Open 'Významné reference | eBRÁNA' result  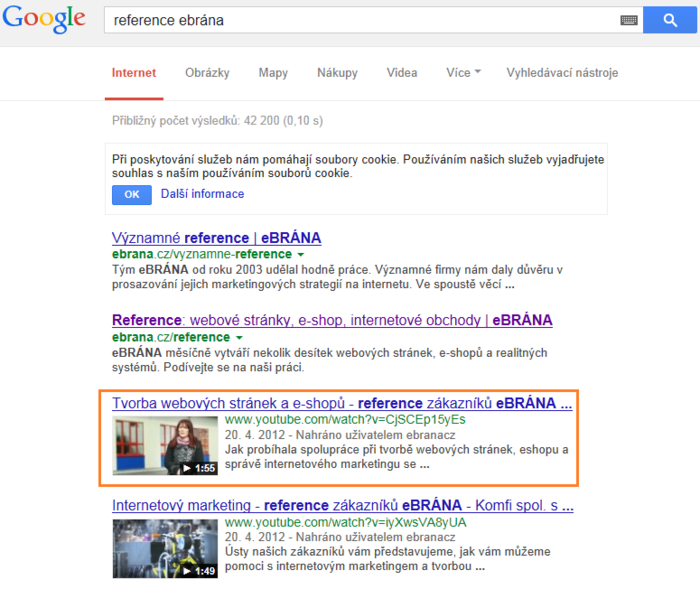pyautogui.click(x=217, y=238)
